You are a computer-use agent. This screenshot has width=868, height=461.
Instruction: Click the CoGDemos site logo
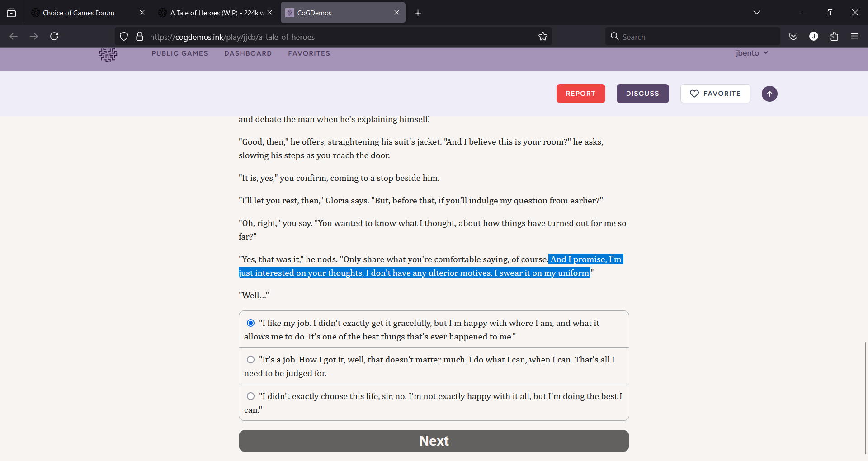[108, 55]
